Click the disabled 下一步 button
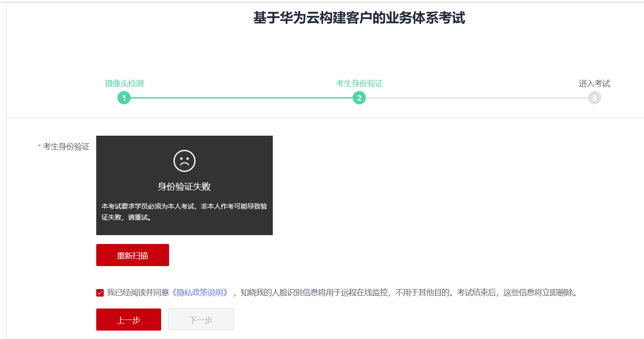This screenshot has width=644, height=339. tap(201, 319)
